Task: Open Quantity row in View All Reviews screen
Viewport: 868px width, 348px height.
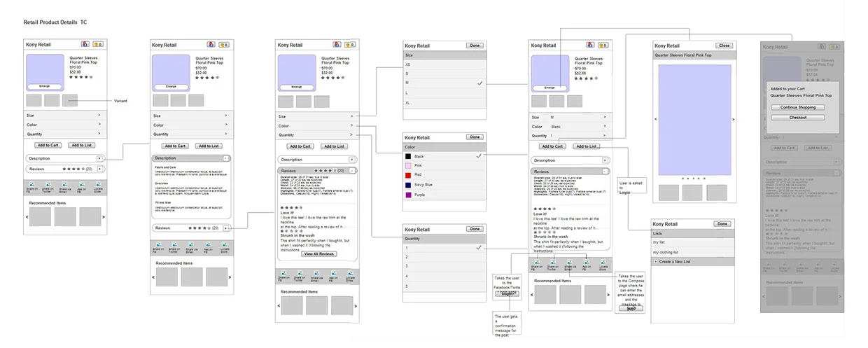Action: point(318,135)
